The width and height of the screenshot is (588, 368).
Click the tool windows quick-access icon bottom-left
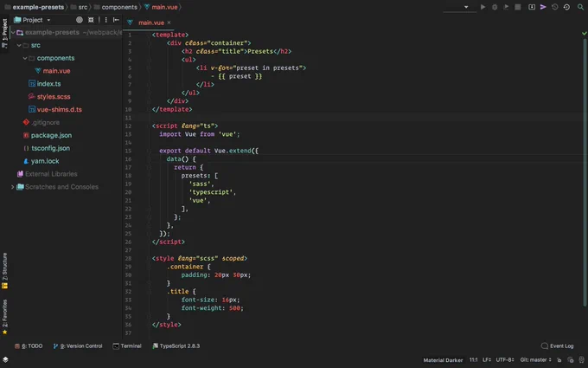coord(5,359)
